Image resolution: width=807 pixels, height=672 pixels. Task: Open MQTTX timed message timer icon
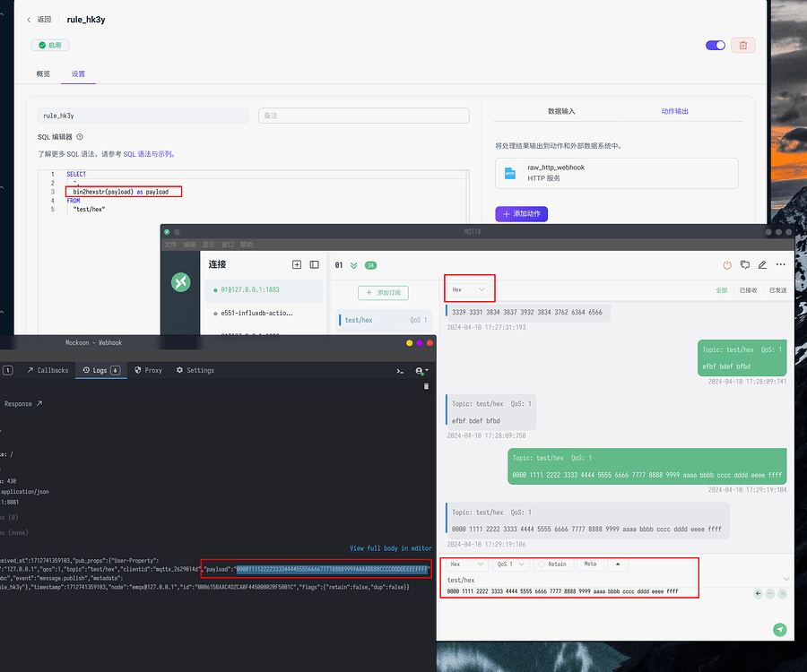[x=726, y=264]
